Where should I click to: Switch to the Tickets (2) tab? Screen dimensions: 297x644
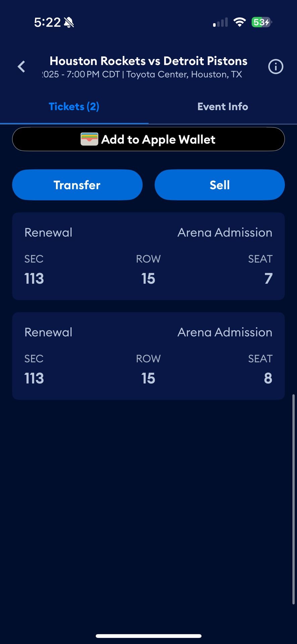74,107
